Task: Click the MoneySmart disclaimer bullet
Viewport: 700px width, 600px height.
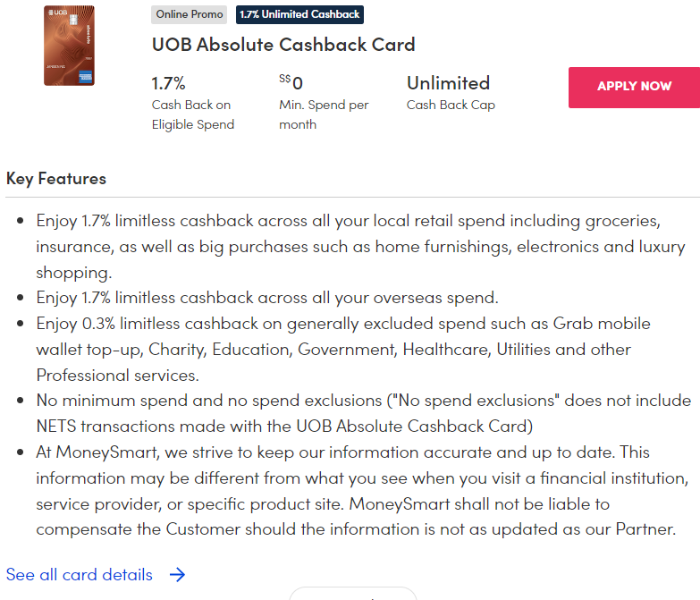Action: [x=362, y=491]
